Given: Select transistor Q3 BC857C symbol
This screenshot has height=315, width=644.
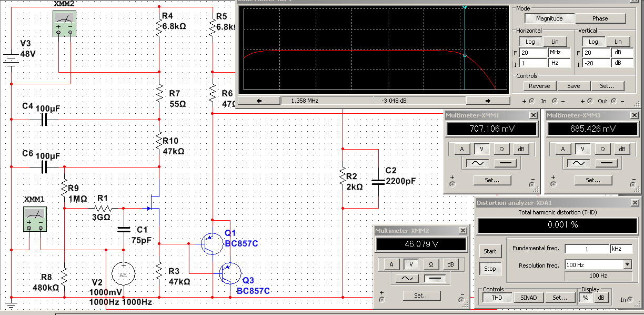Looking at the screenshot, I should coord(230,273).
